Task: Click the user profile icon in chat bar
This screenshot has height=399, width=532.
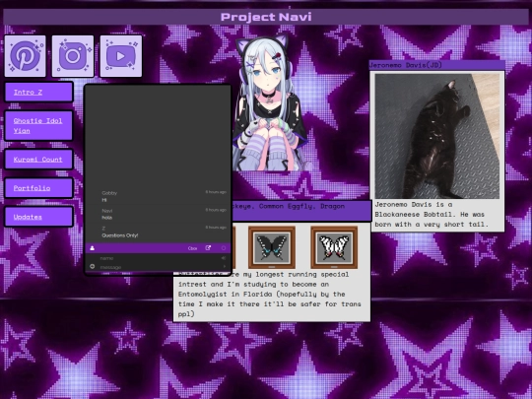Action: pos(93,248)
